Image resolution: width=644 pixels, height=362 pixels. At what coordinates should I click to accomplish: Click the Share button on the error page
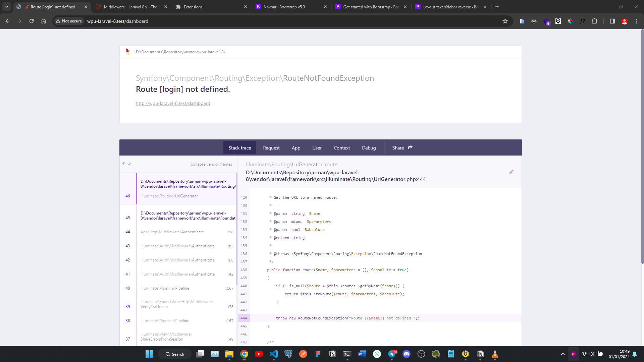tap(402, 147)
